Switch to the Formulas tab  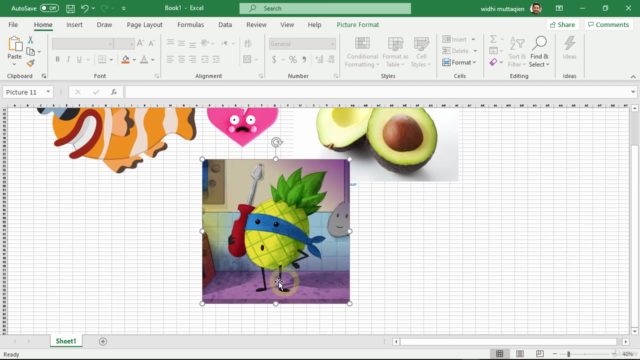click(190, 25)
